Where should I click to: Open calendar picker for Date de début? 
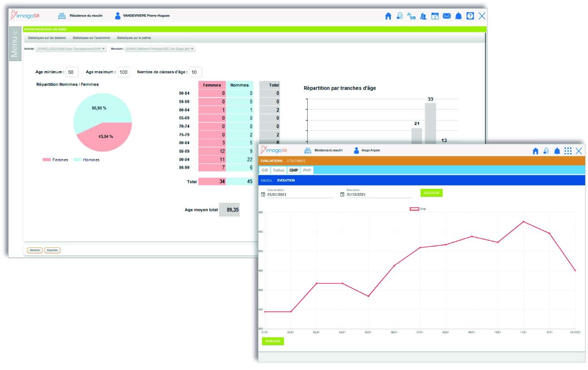pyautogui.click(x=263, y=194)
